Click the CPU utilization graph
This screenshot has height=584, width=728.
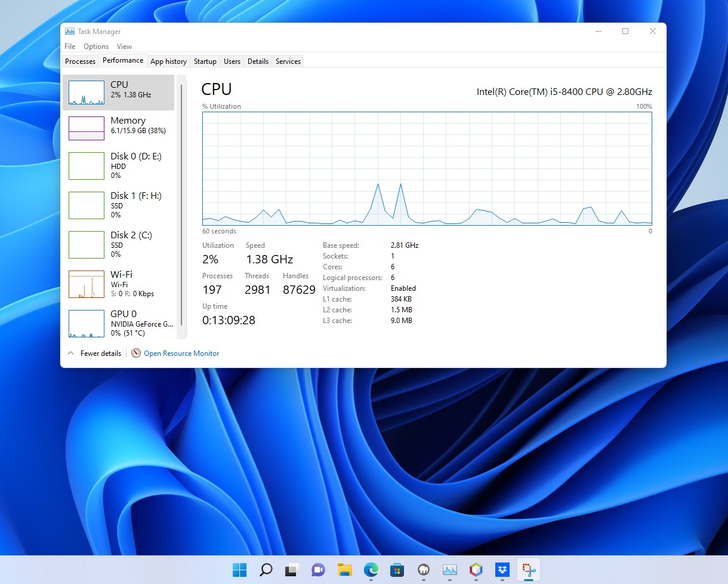pyautogui.click(x=427, y=168)
